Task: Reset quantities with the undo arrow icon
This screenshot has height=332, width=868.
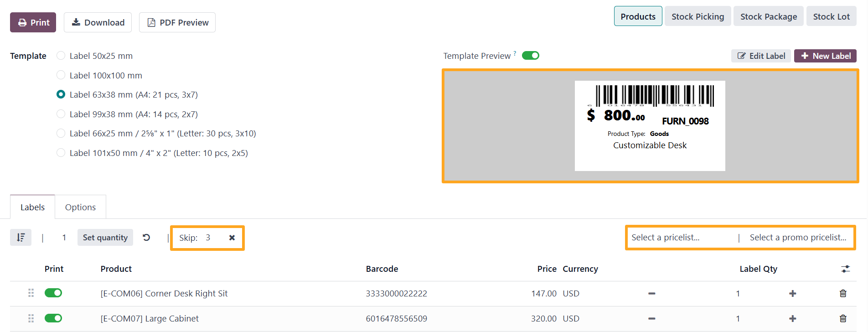Action: pos(146,238)
